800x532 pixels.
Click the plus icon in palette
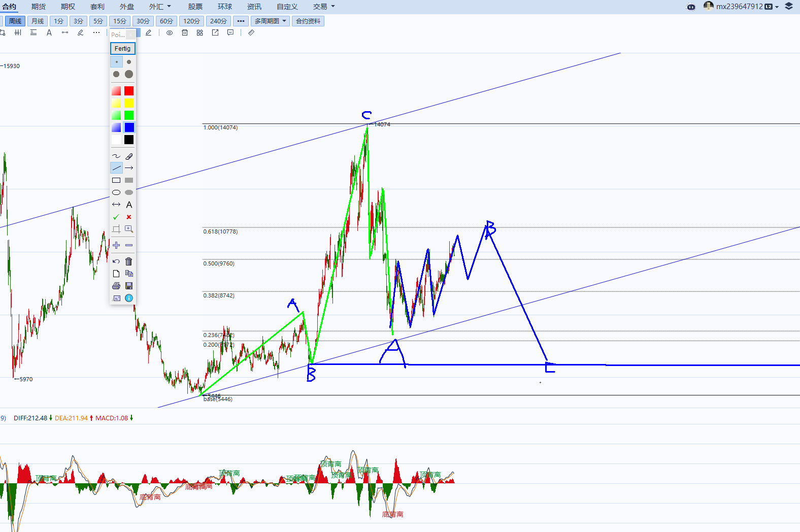click(116, 245)
